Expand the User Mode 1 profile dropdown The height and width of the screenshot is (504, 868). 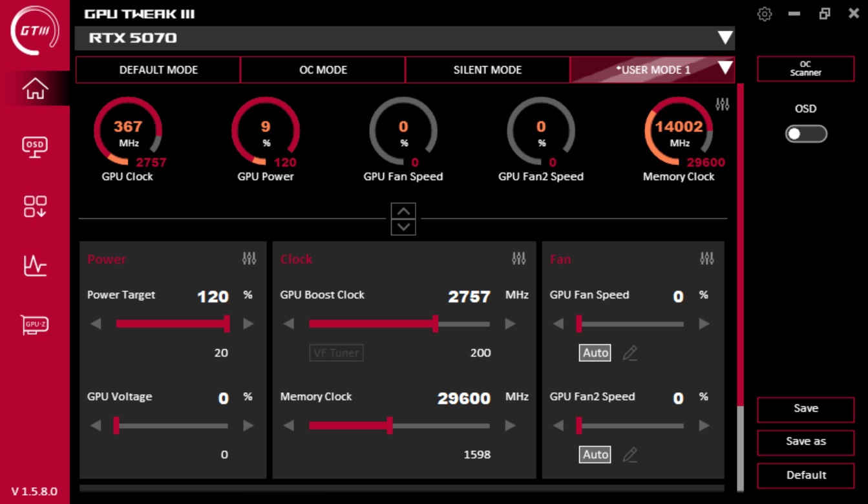pos(725,68)
